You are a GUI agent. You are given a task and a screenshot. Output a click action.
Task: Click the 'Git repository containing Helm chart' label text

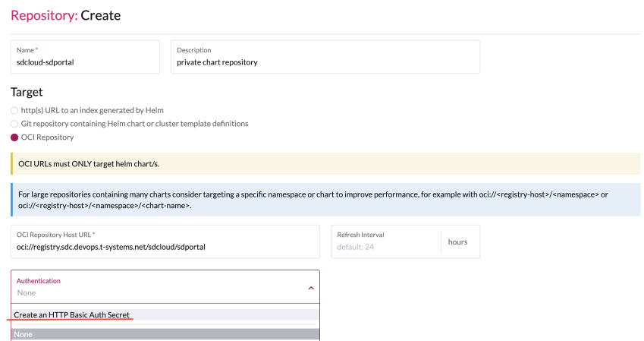[134, 123]
